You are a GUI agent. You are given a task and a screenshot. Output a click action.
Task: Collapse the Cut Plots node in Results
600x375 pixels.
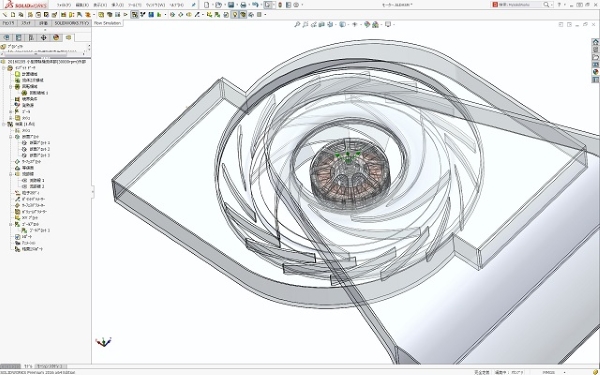pyautogui.click(x=11, y=137)
